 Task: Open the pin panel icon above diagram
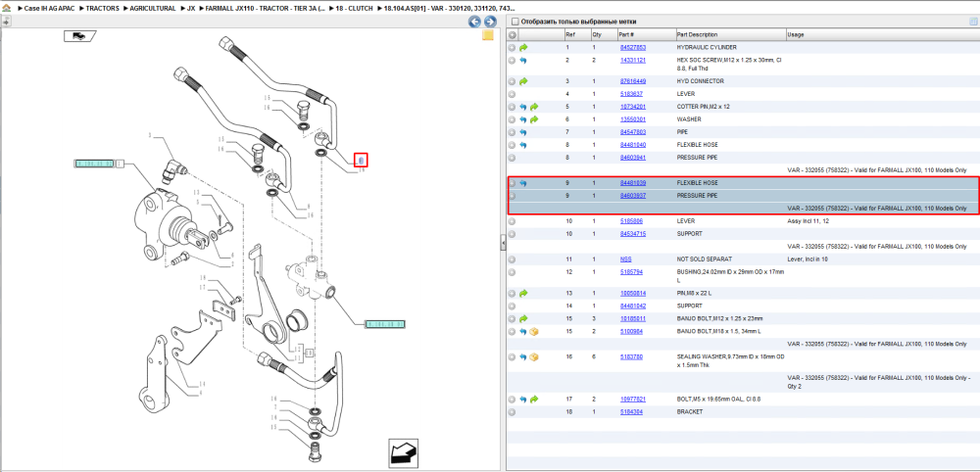pyautogui.click(x=6, y=22)
